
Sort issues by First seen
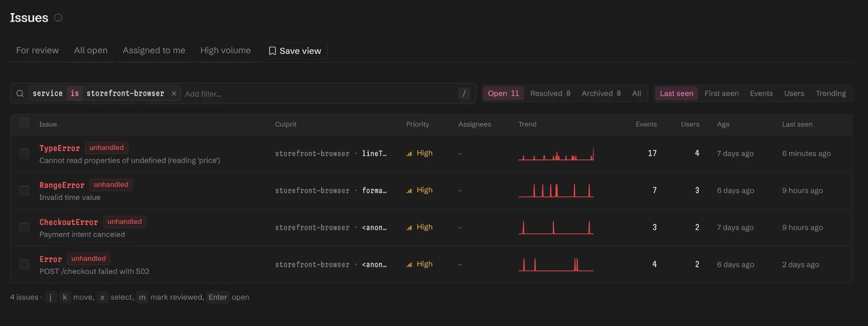click(x=722, y=93)
